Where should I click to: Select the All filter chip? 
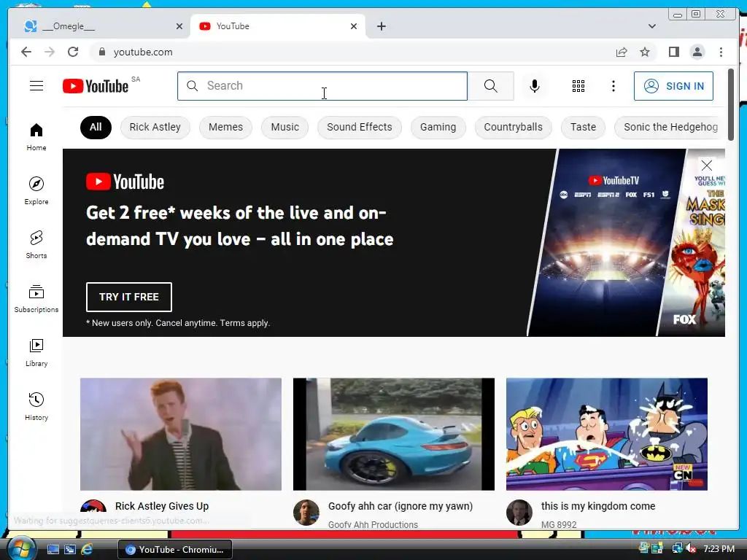pos(96,127)
